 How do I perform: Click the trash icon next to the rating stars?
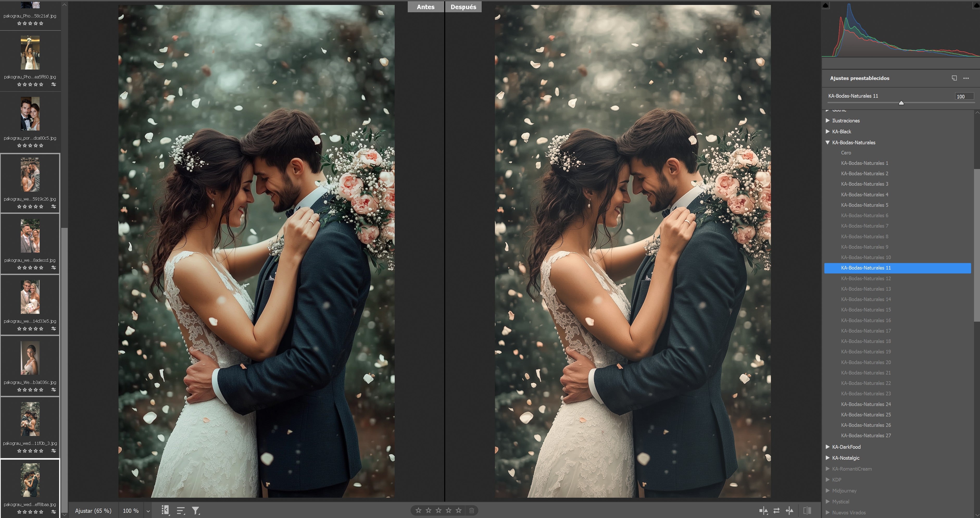pyautogui.click(x=471, y=510)
